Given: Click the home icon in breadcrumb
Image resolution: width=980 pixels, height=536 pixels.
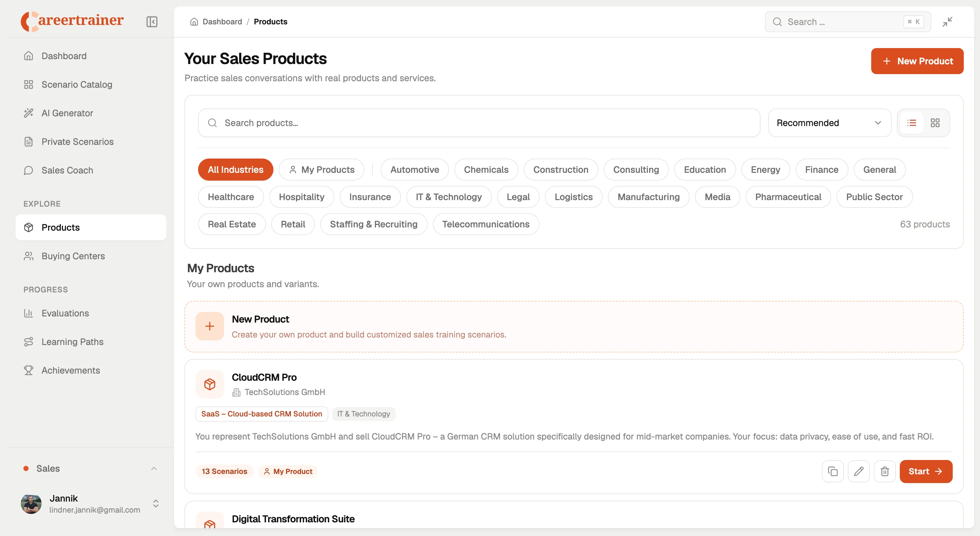Looking at the screenshot, I should (x=194, y=22).
